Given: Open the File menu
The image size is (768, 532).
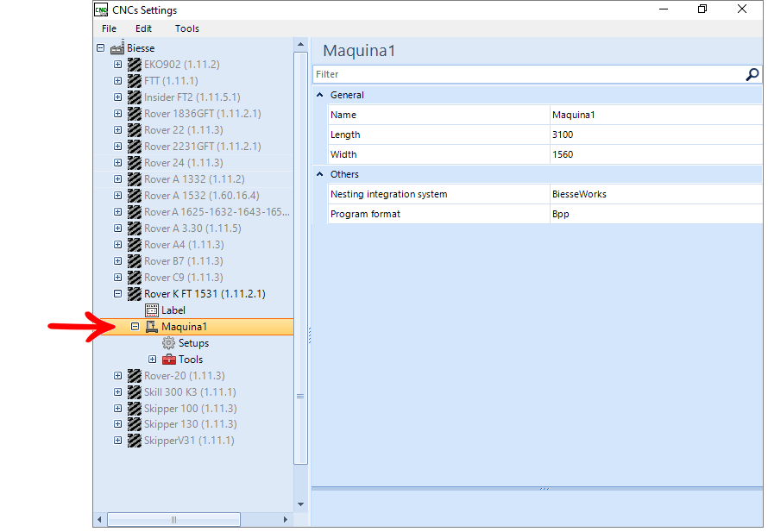Looking at the screenshot, I should (x=110, y=28).
